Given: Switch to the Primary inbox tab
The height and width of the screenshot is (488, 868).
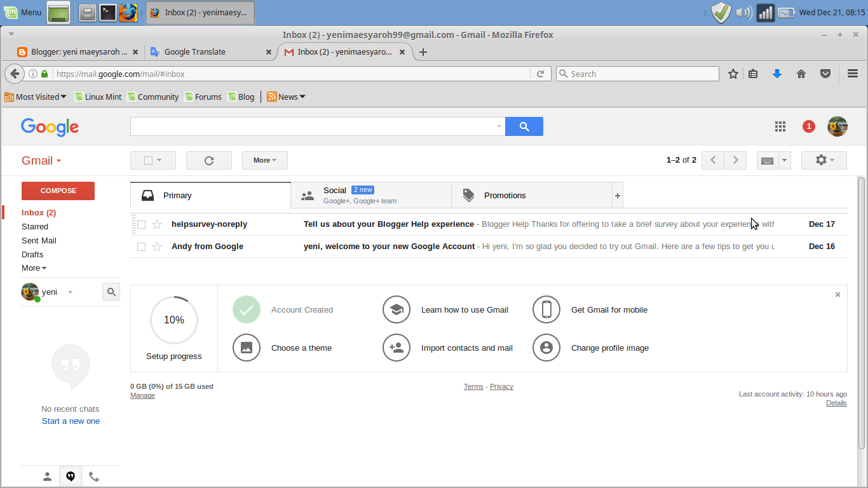Looking at the screenshot, I should coord(210,195).
